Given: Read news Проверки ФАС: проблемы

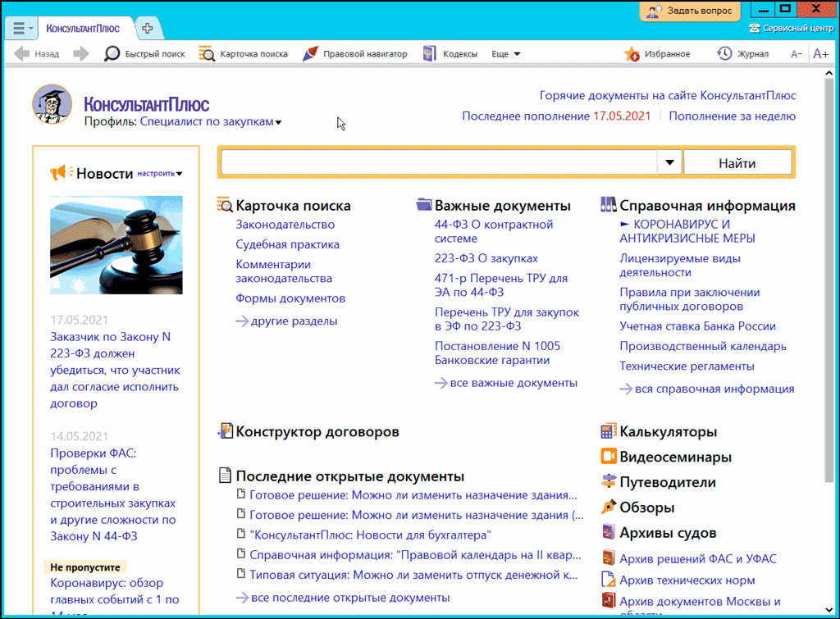Looking at the screenshot, I should [x=113, y=494].
